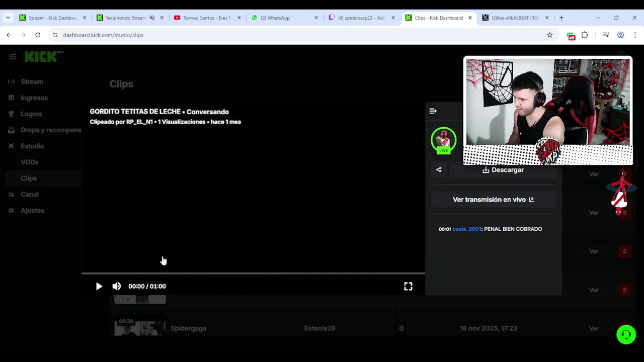Reload the page
Image resolution: width=644 pixels, height=362 pixels.
pos(38,35)
